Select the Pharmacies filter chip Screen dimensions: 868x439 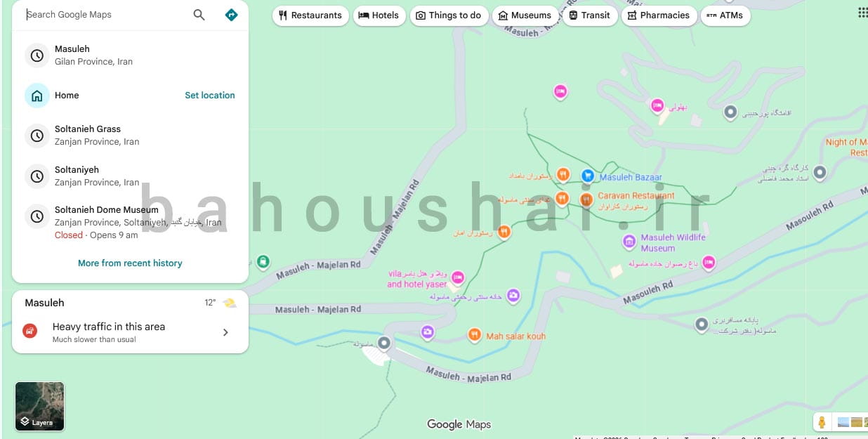point(659,15)
